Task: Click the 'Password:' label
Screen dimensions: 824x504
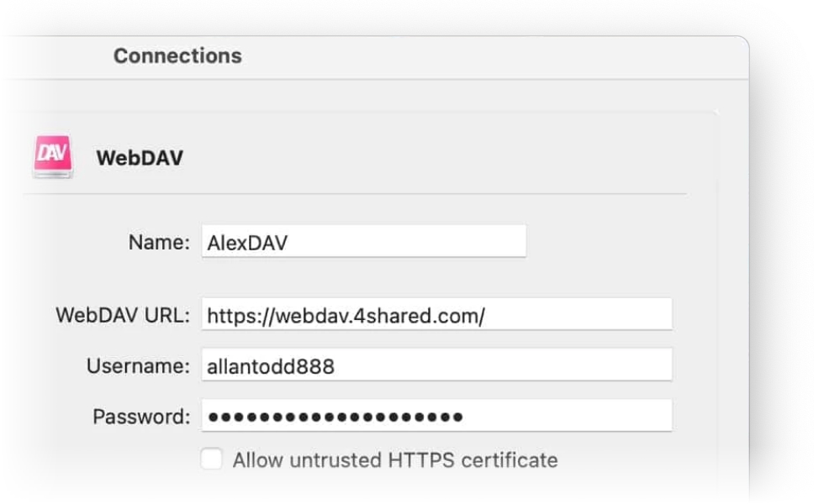Action: pyautogui.click(x=141, y=417)
